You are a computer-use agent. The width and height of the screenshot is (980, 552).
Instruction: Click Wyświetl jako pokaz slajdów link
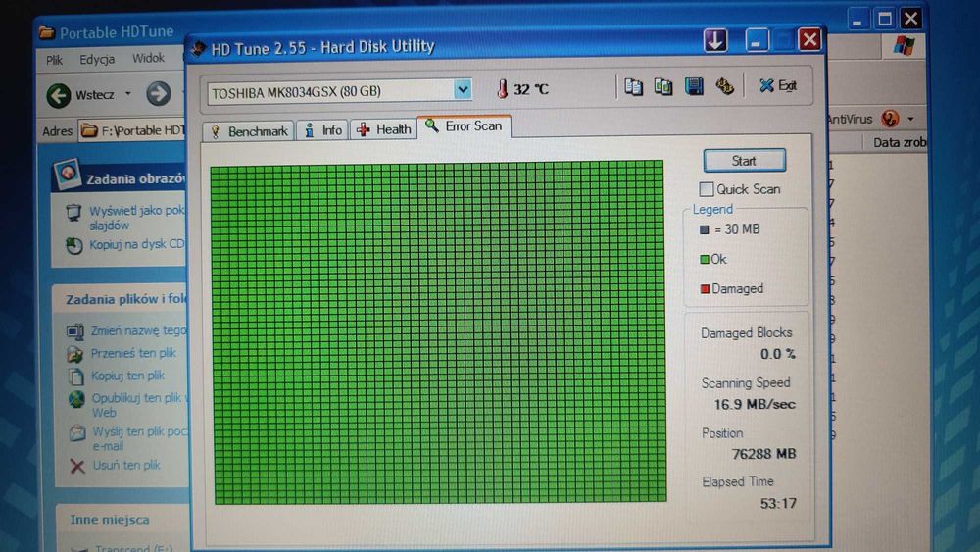[x=136, y=217]
